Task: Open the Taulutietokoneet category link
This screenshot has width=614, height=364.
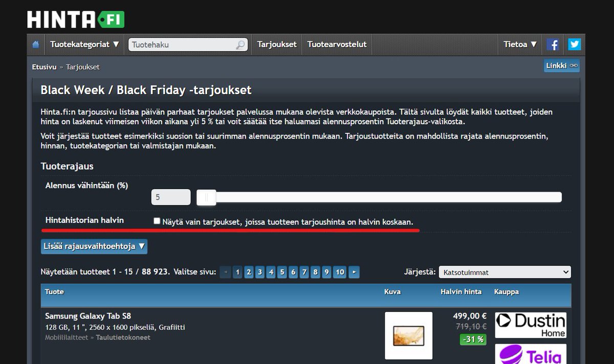Action: pos(123,338)
